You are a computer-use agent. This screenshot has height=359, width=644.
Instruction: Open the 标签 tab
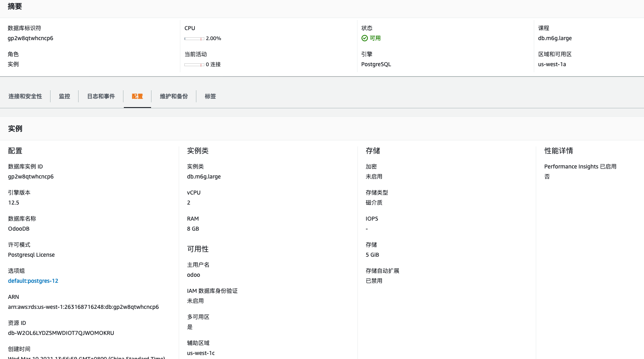pos(210,96)
